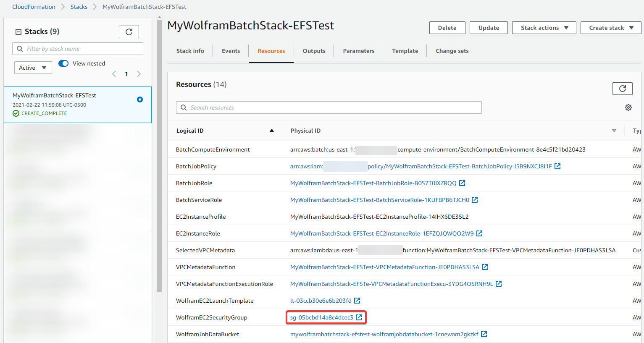The image size is (644, 343).
Task: Collapse the Stacks side panel icon
Action: pyautogui.click(x=18, y=31)
